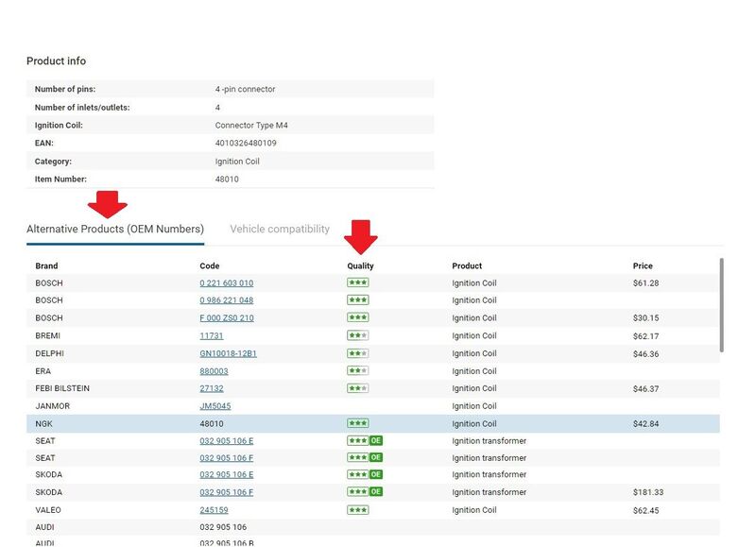The image size is (756, 547).
Task: Open Bosch code F 000 ZS0 210
Action: point(227,318)
